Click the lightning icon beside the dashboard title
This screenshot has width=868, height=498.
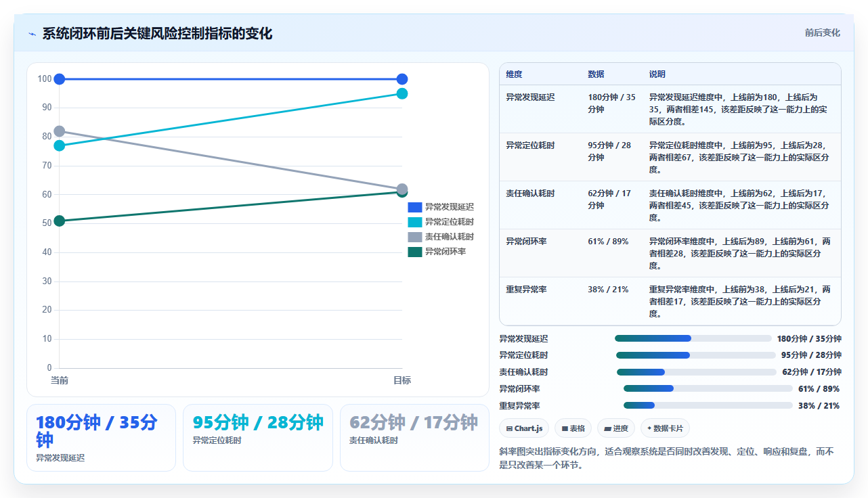pos(32,34)
